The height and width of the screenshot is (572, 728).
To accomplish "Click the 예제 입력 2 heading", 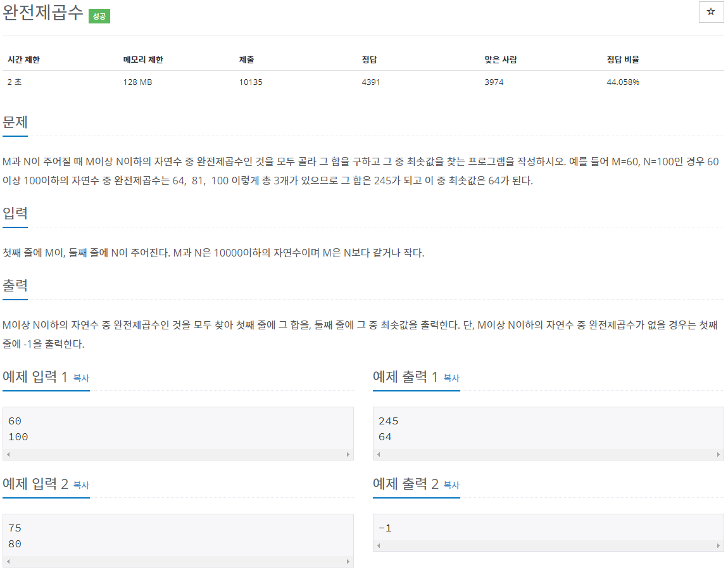I will 35,483.
